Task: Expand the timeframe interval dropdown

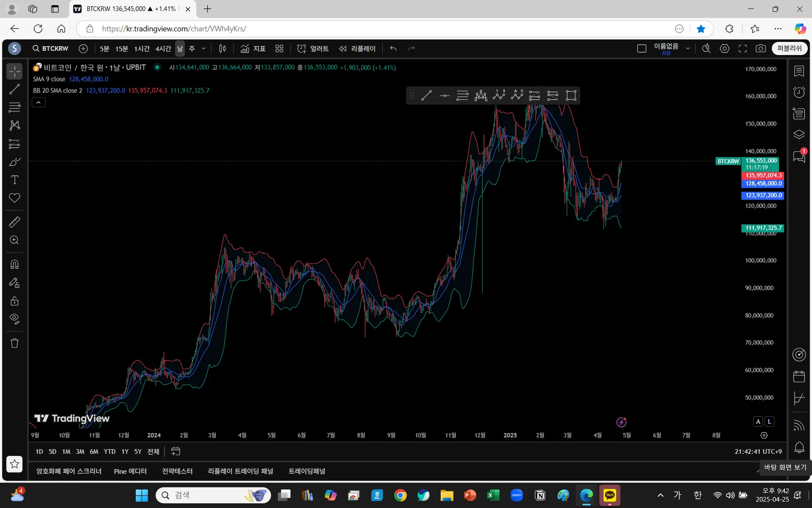Action: pyautogui.click(x=203, y=48)
